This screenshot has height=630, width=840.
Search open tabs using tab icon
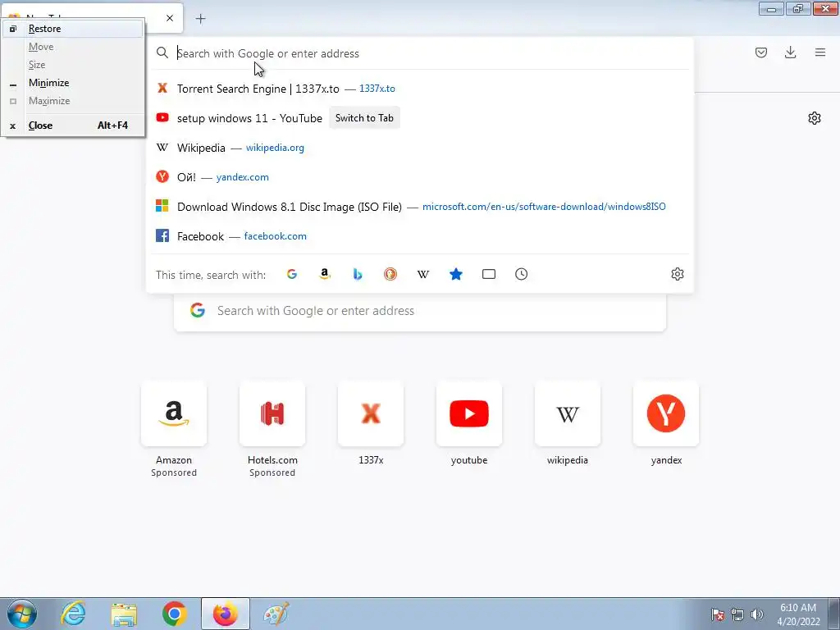[489, 274]
